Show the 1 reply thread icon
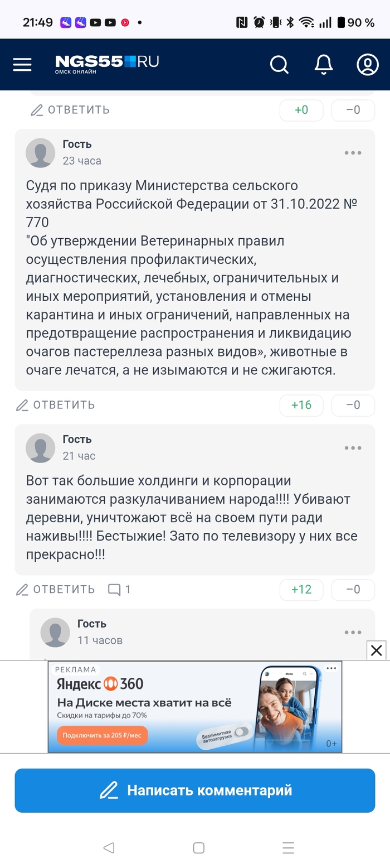The width and height of the screenshot is (390, 868). [x=119, y=590]
